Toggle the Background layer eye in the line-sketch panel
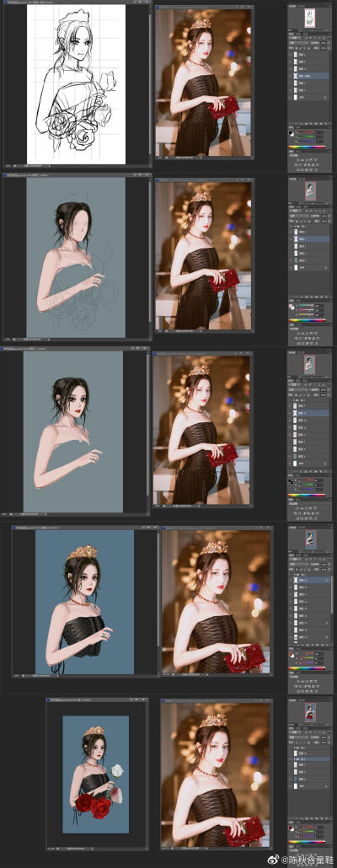This screenshot has width=337, height=868. click(291, 98)
